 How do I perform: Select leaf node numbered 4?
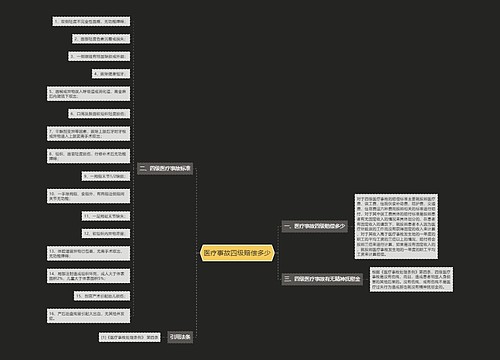point(111,73)
